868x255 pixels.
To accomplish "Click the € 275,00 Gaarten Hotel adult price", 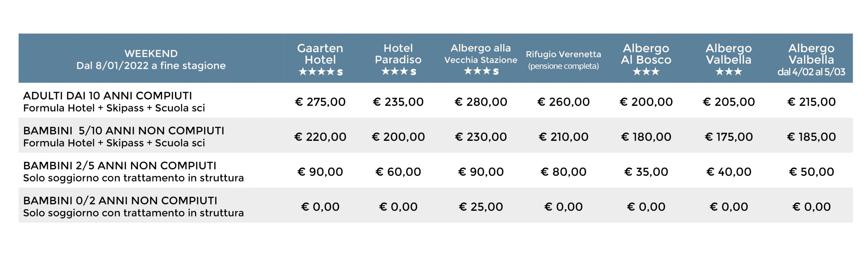I will (x=320, y=102).
